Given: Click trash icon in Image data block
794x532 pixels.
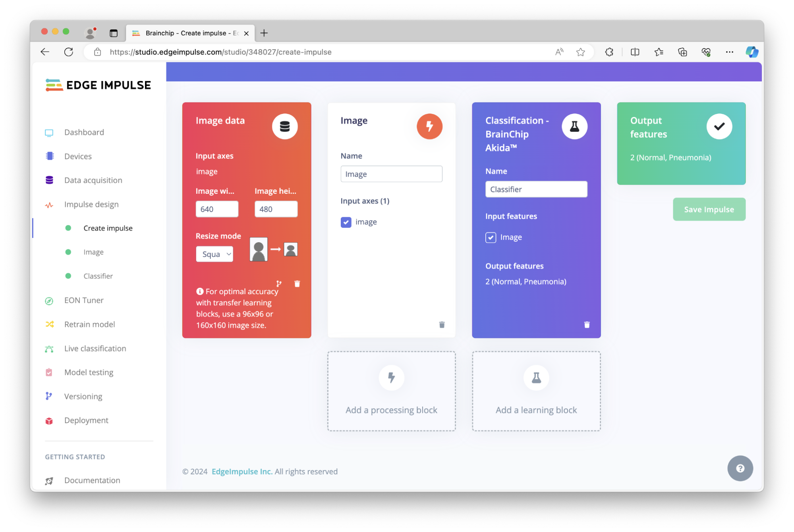Looking at the screenshot, I should [x=297, y=283].
